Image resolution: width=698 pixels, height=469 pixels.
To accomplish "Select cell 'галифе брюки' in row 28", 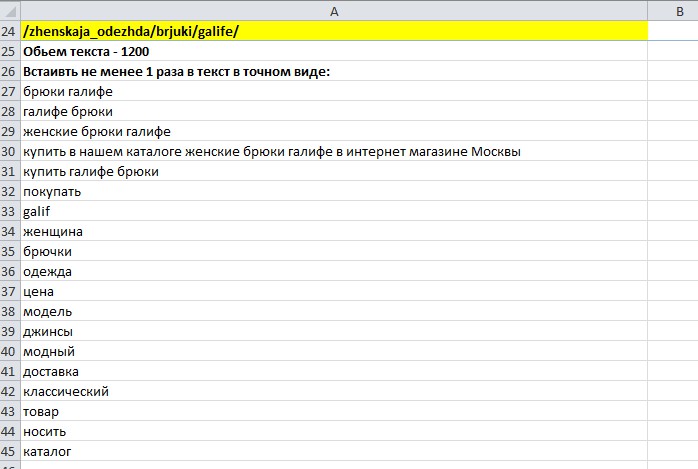I will click(334, 111).
